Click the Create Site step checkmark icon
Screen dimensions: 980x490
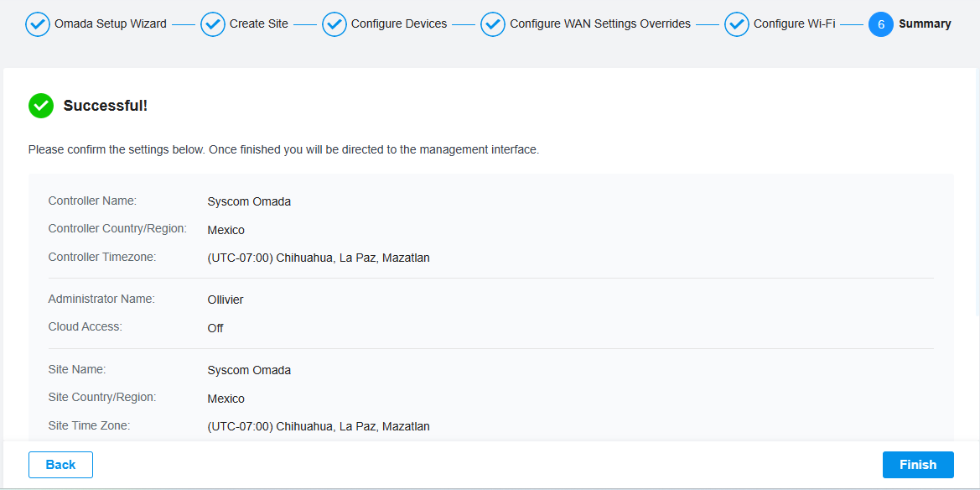coord(212,24)
